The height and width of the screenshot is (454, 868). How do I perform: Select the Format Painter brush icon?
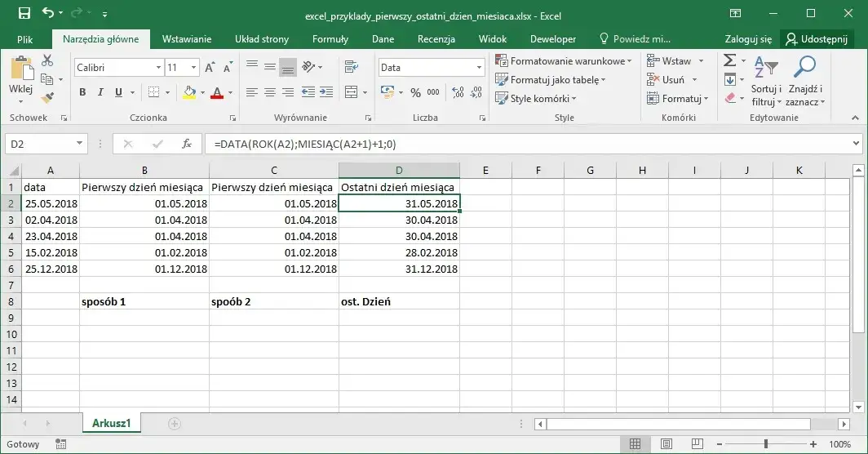pyautogui.click(x=46, y=97)
